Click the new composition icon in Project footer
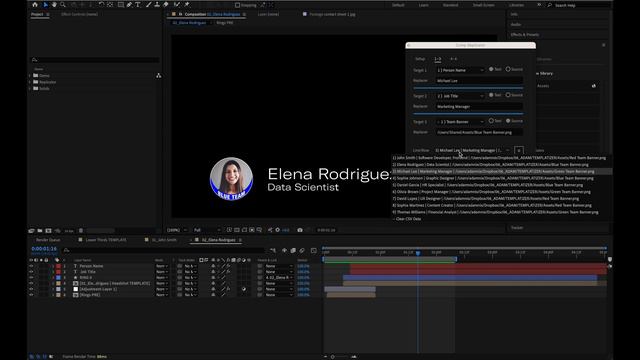Viewport: 640px width, 360px height. coord(49,231)
